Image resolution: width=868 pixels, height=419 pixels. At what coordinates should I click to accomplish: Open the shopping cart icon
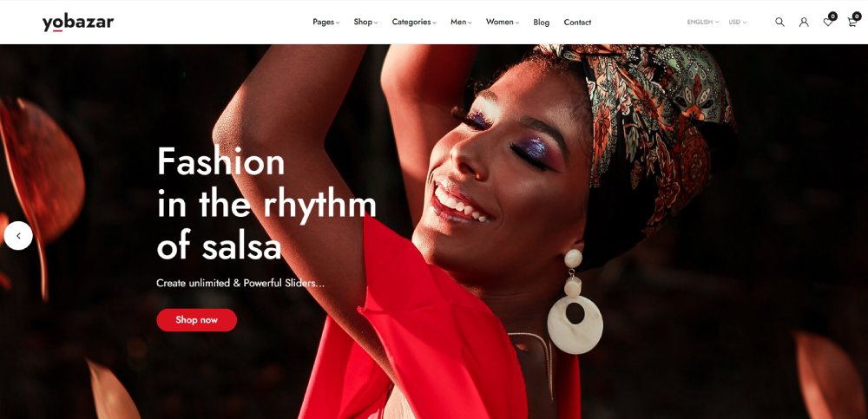point(852,23)
